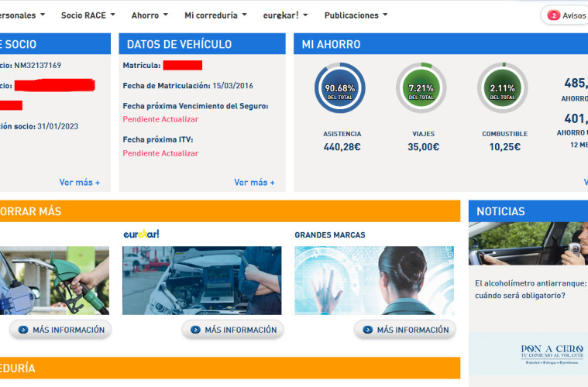Open the eurekar mechanic workshop image
588x387 pixels.
pyautogui.click(x=201, y=280)
